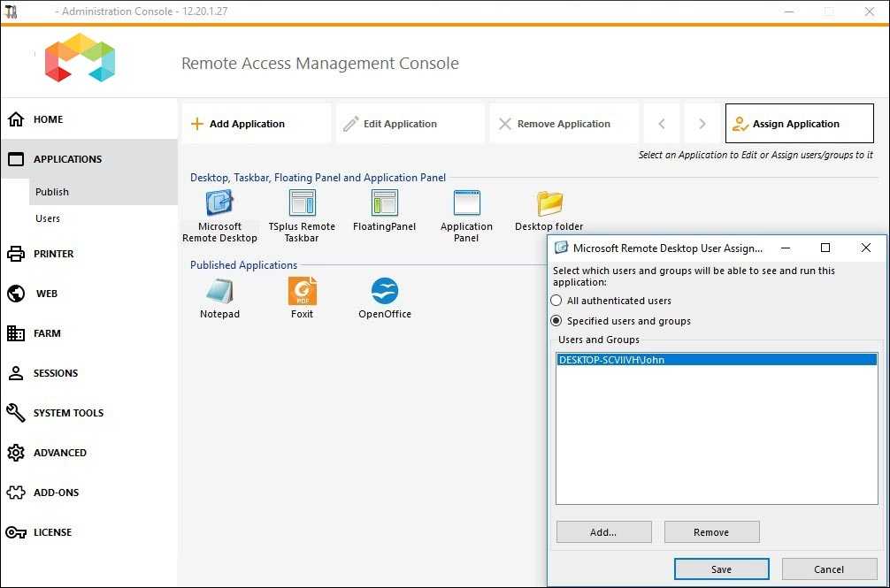Open the Publish section in the sidebar
The image size is (890, 588).
52,191
